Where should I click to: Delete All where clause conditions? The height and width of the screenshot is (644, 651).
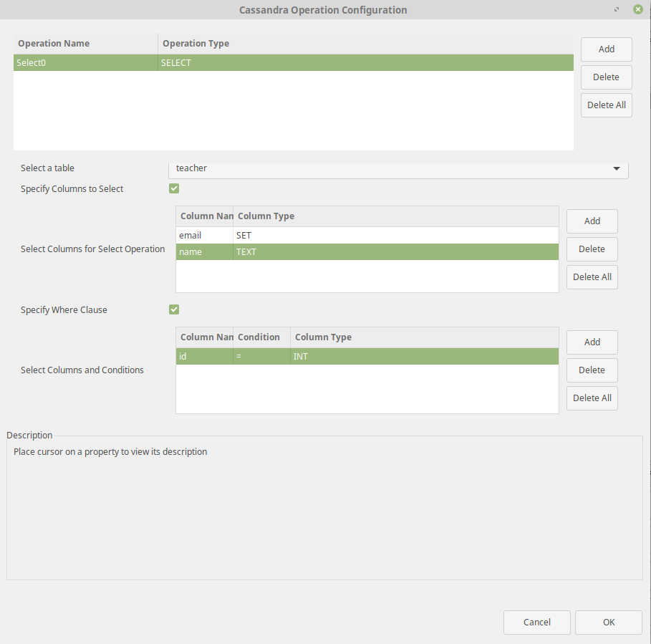coord(592,398)
